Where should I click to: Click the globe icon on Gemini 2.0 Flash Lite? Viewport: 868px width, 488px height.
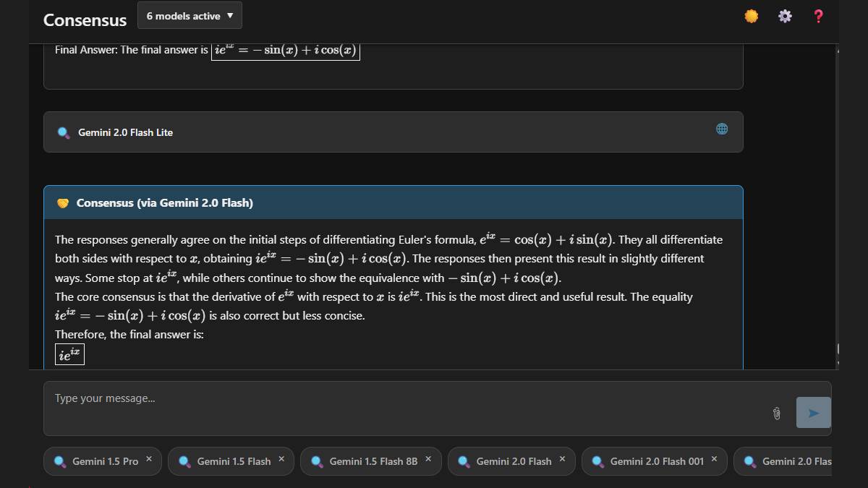point(721,129)
